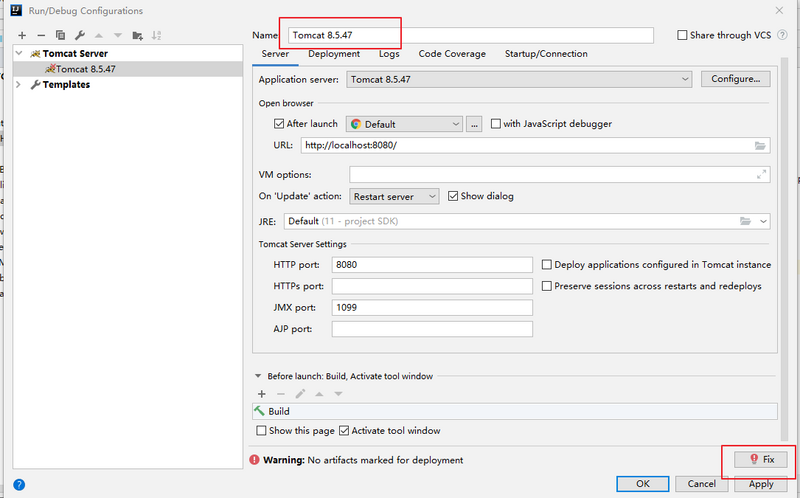Browse URL with folder icon

760,145
